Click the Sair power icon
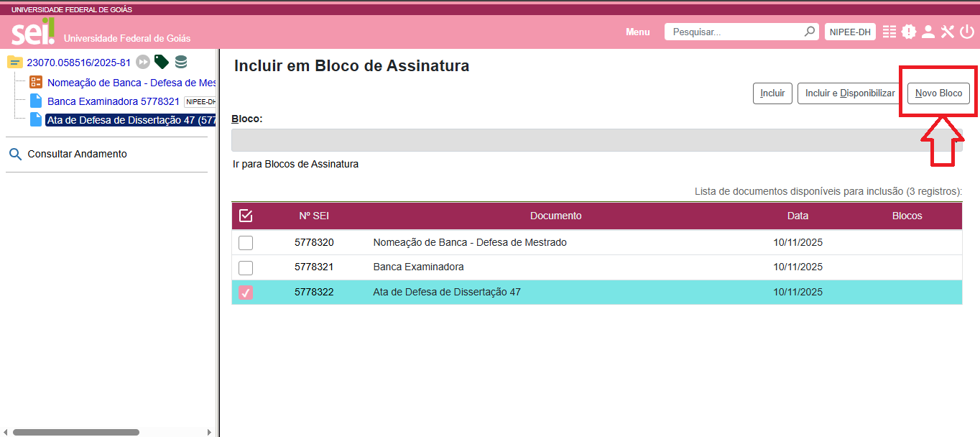Viewport: 980px width, 437px height. [966, 31]
